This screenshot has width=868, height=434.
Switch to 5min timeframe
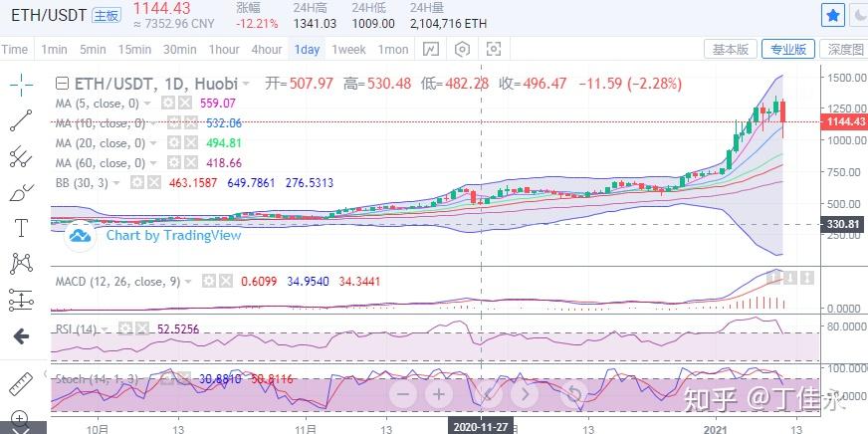[93, 49]
